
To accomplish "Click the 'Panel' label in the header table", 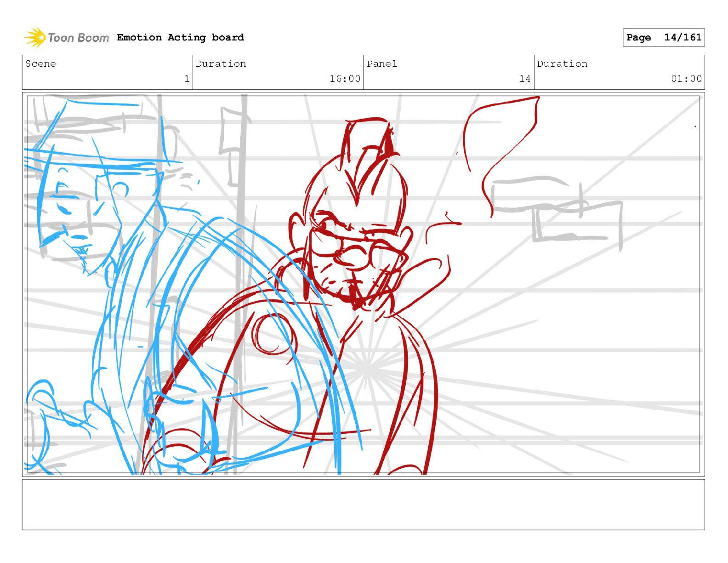I will click(x=382, y=63).
